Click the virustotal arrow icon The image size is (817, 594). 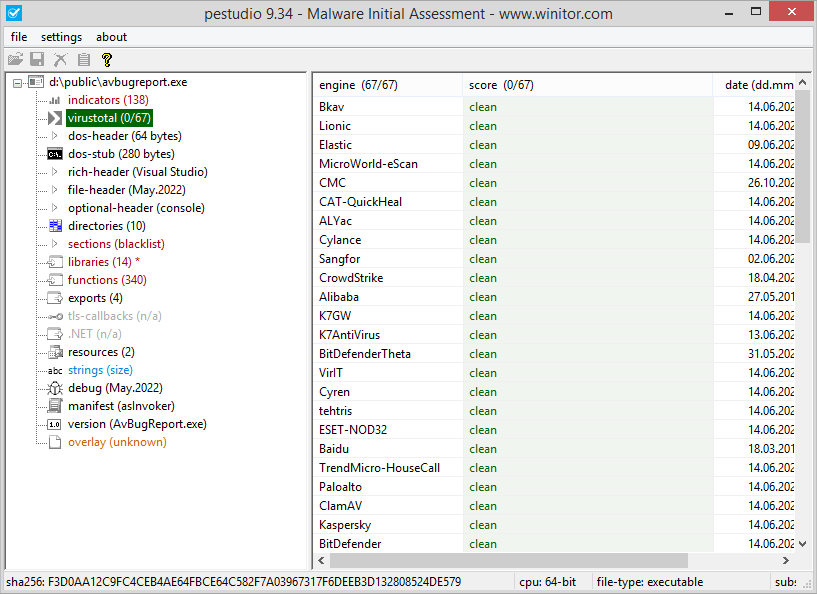tap(55, 118)
